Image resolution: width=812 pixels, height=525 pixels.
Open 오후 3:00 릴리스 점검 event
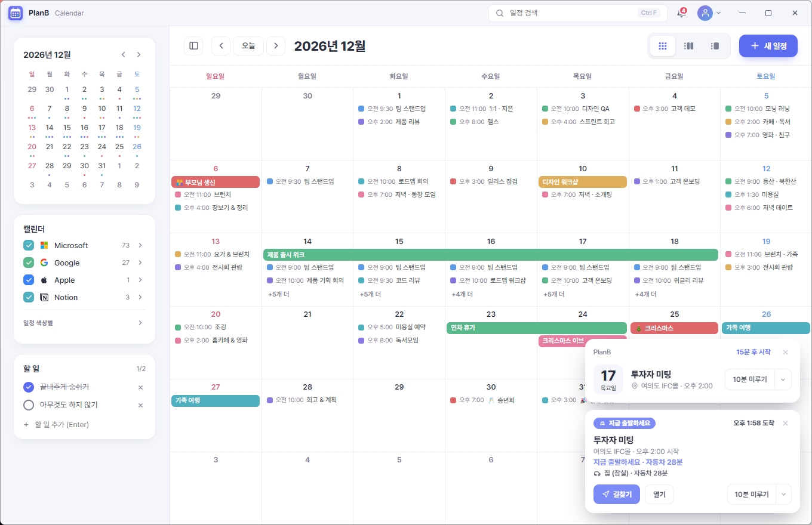click(491, 181)
